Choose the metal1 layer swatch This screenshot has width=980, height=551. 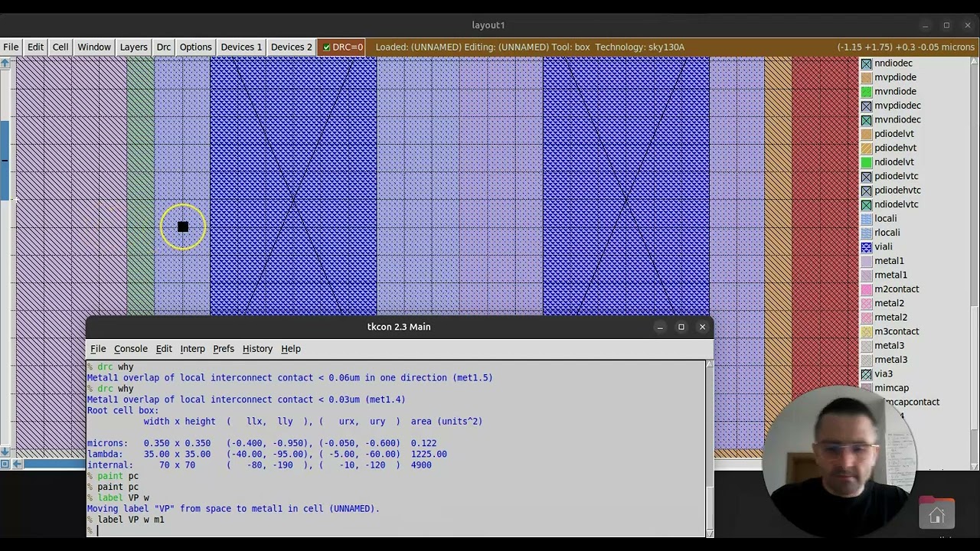click(867, 261)
